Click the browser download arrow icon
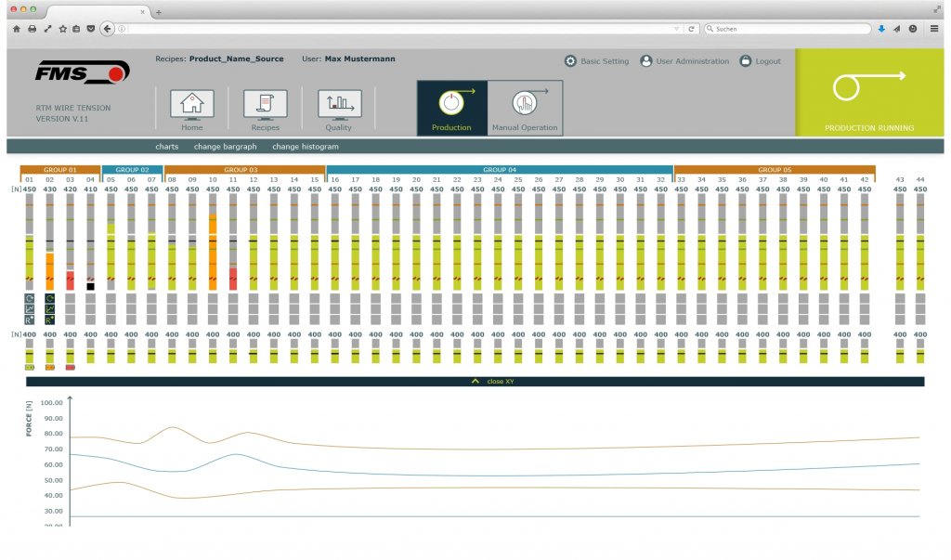 tap(881, 29)
